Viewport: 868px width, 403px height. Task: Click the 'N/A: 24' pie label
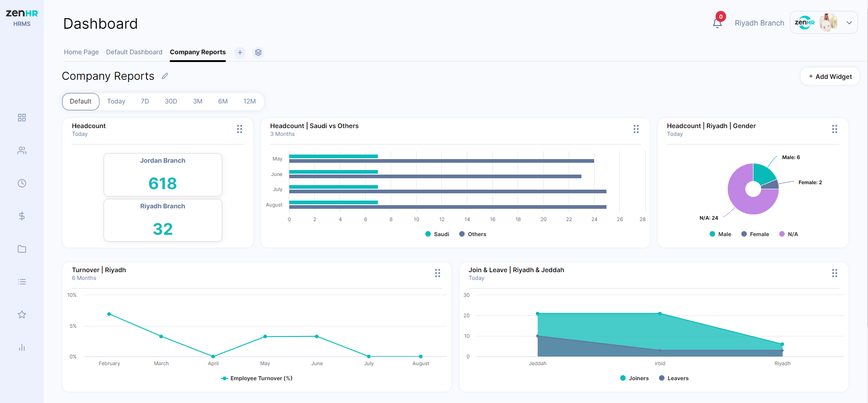(x=709, y=218)
